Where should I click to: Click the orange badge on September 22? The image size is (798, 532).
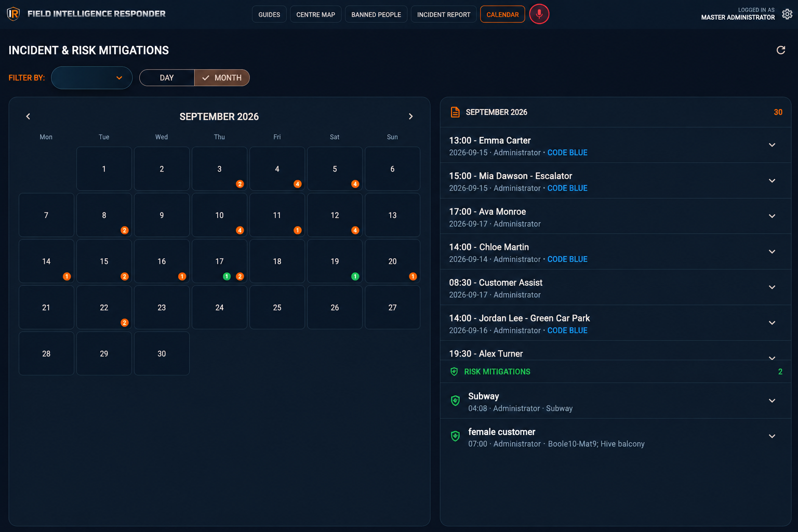tap(124, 323)
